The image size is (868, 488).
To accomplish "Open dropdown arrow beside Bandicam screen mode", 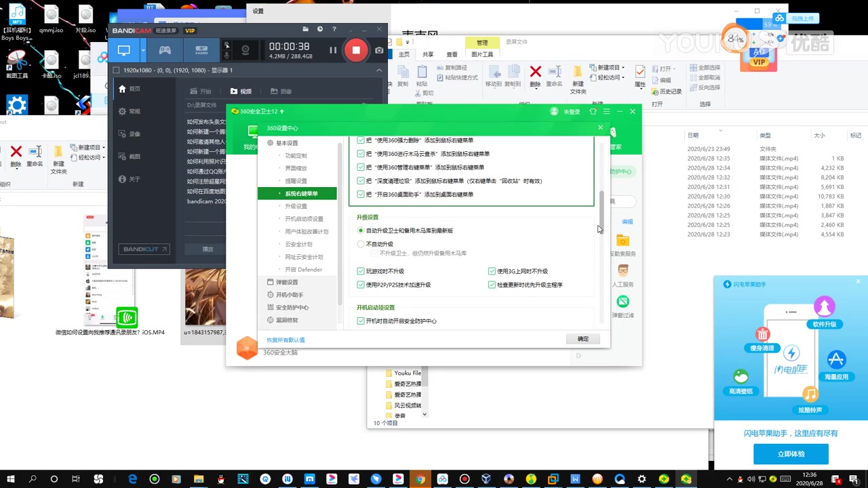I will click(x=143, y=50).
